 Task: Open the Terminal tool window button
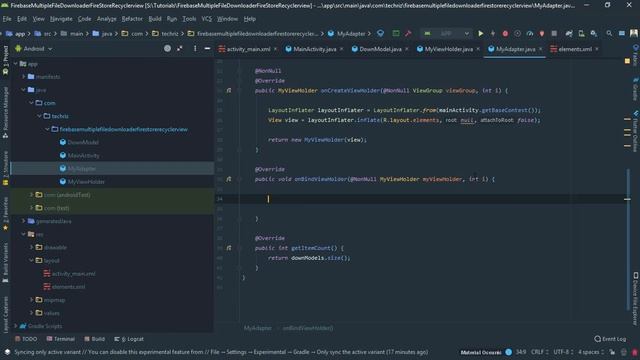coord(61,339)
